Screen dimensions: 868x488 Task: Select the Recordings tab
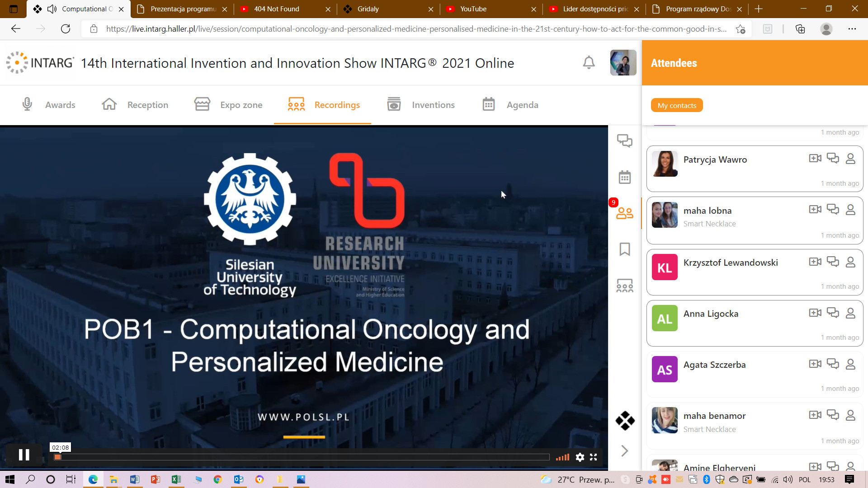[324, 105]
